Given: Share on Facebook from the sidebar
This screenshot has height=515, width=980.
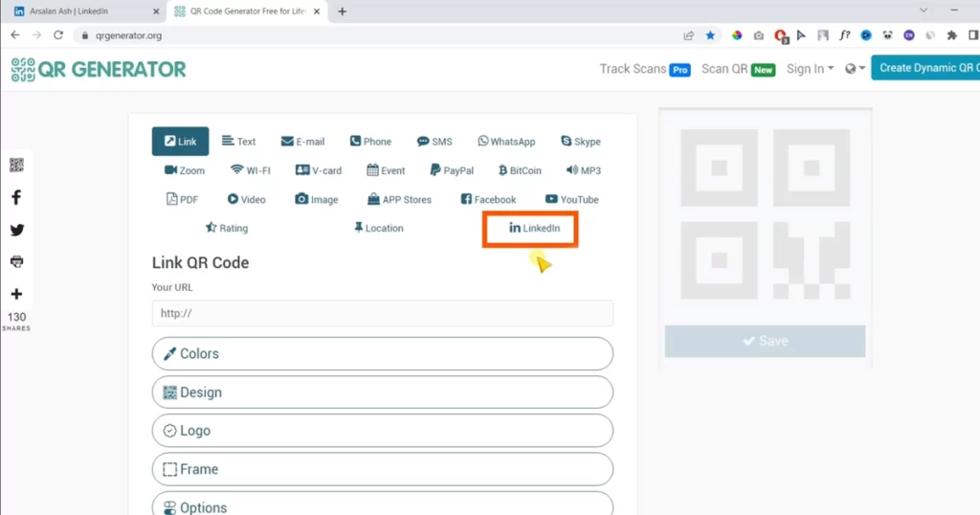Looking at the screenshot, I should point(16,197).
